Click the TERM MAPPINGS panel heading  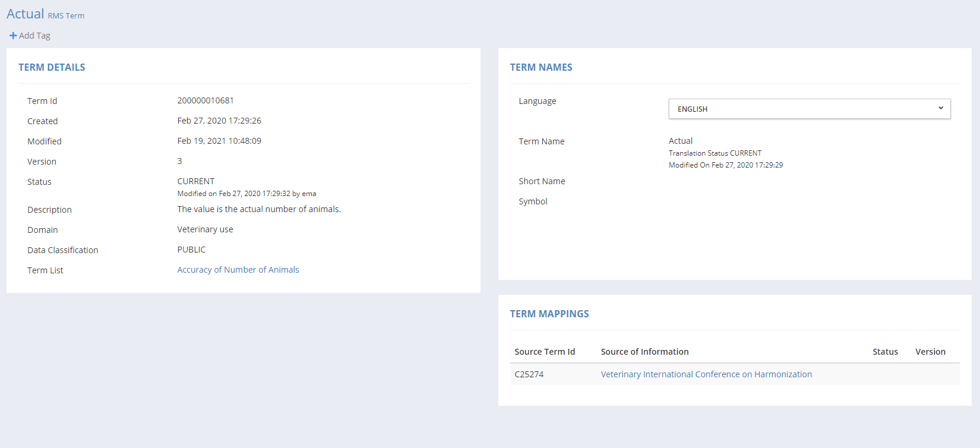549,314
